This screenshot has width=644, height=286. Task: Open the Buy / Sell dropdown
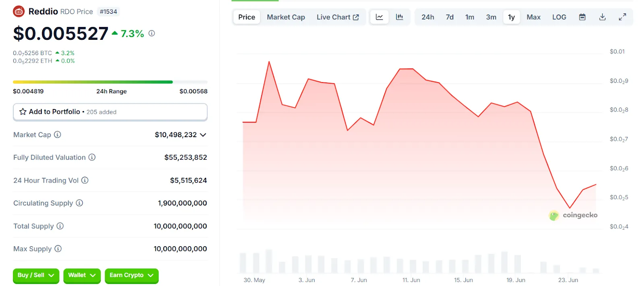pos(36,276)
